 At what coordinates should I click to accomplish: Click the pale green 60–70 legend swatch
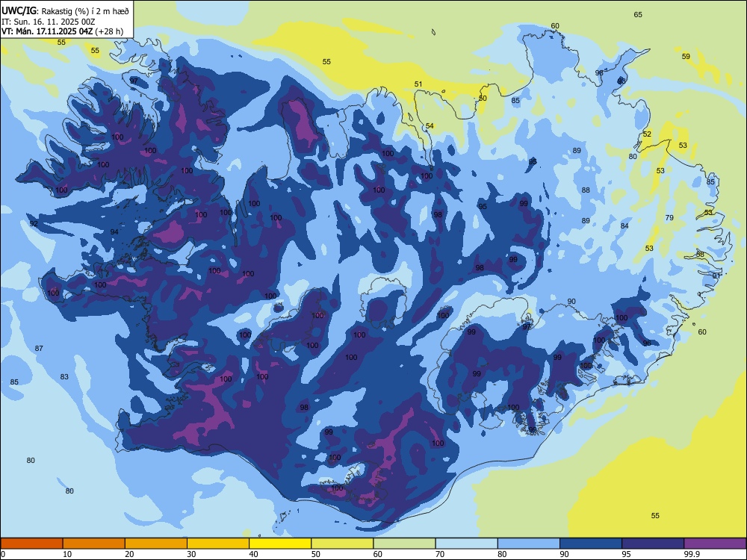pos(404,544)
